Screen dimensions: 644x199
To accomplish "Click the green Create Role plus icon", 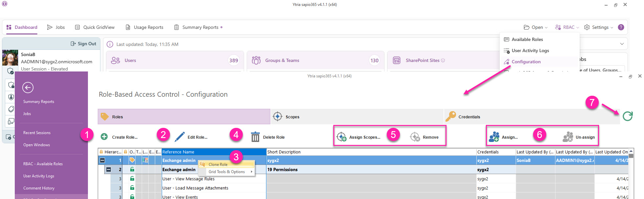I will [x=104, y=137].
